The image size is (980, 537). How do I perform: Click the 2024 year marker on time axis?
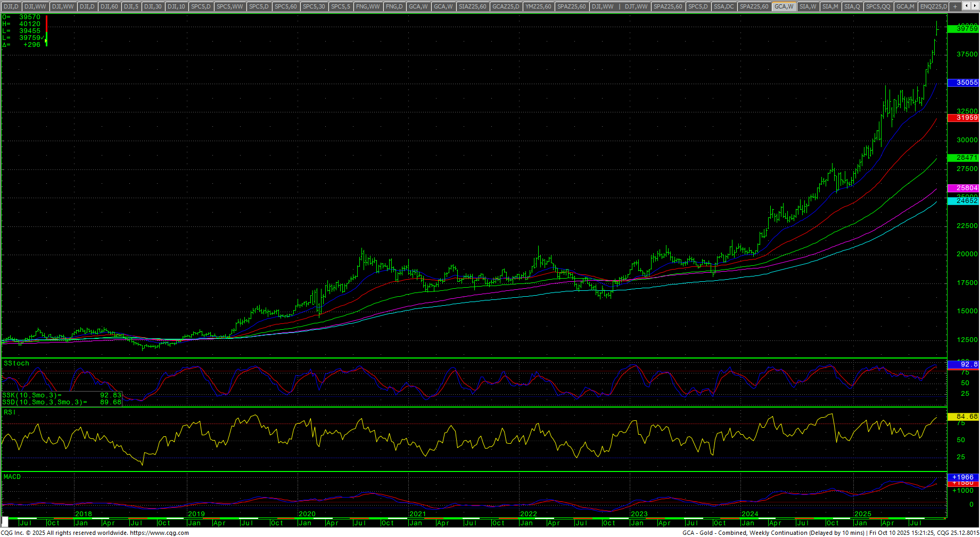[750, 514]
